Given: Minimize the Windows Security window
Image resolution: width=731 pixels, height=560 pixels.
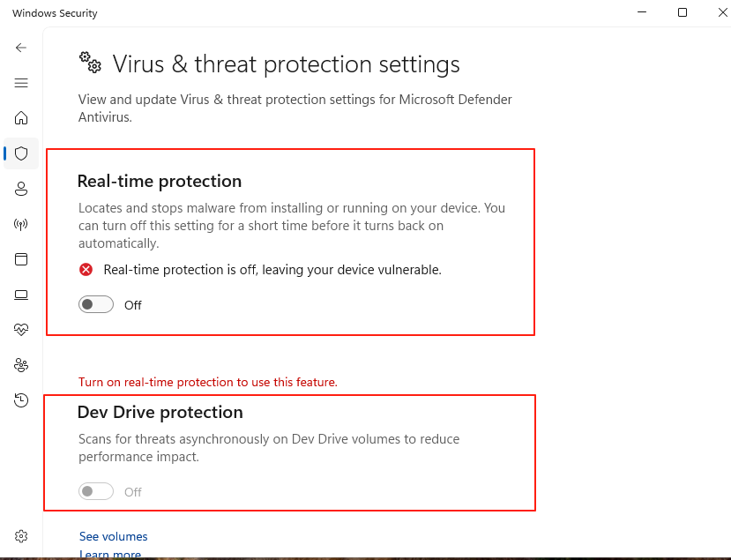Looking at the screenshot, I should click(641, 12).
